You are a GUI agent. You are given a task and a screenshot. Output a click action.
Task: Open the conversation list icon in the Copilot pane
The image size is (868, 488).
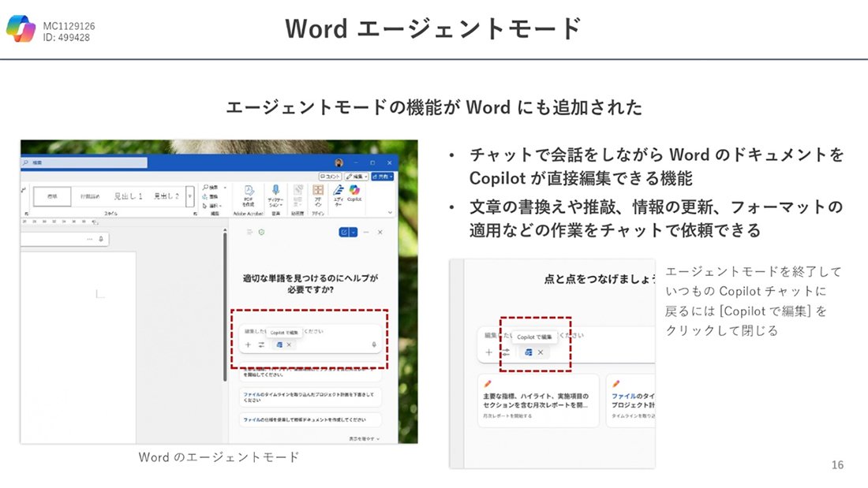(x=249, y=233)
